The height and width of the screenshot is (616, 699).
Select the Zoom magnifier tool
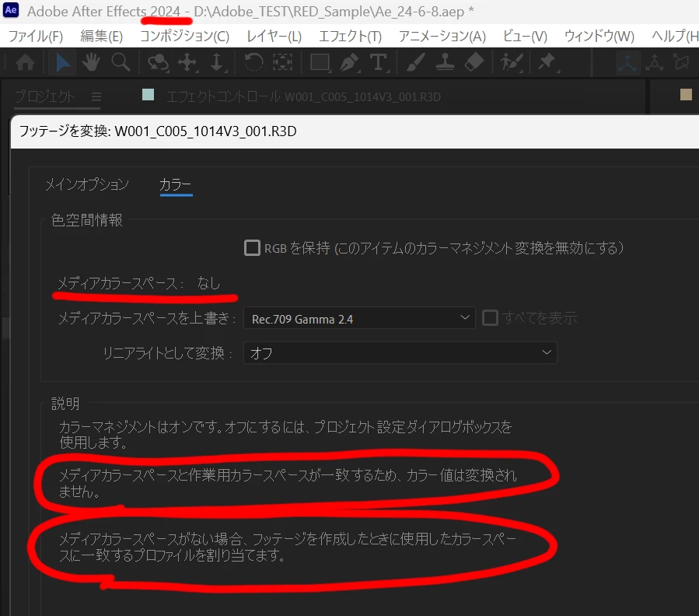[121, 62]
